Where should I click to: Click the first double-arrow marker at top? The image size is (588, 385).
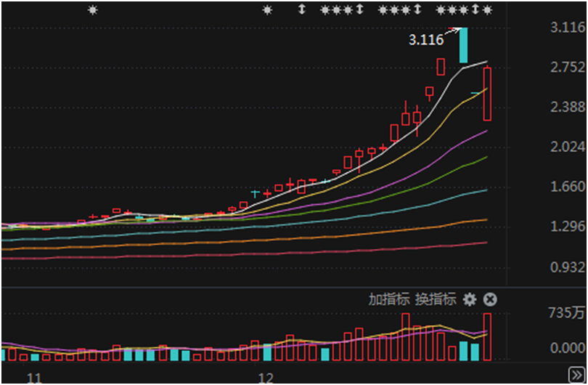tap(302, 10)
